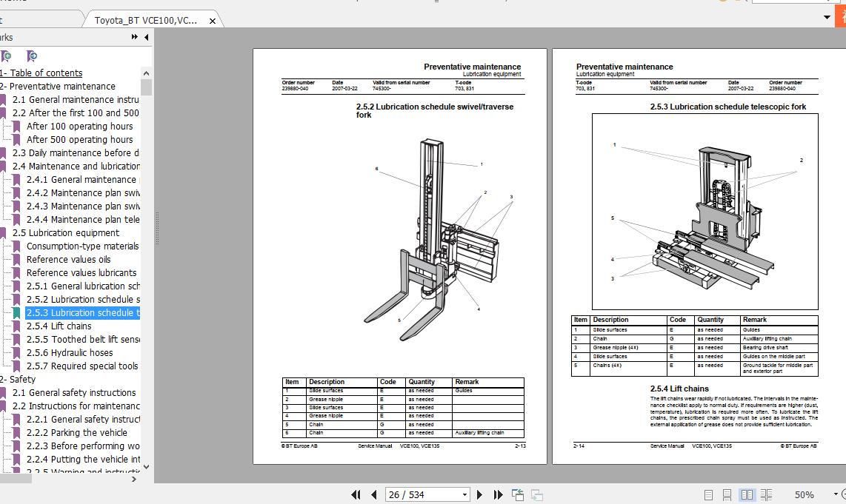The image size is (846, 504).
Task: Select the new bookmark icon in Bookmarks panel
Action: click(6, 56)
